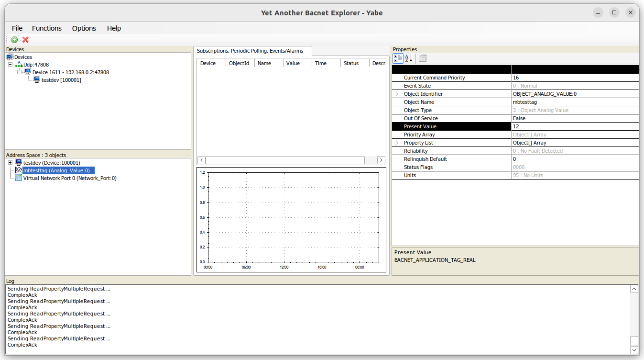Open the Options menu
The image size is (644, 360).
coord(84,28)
